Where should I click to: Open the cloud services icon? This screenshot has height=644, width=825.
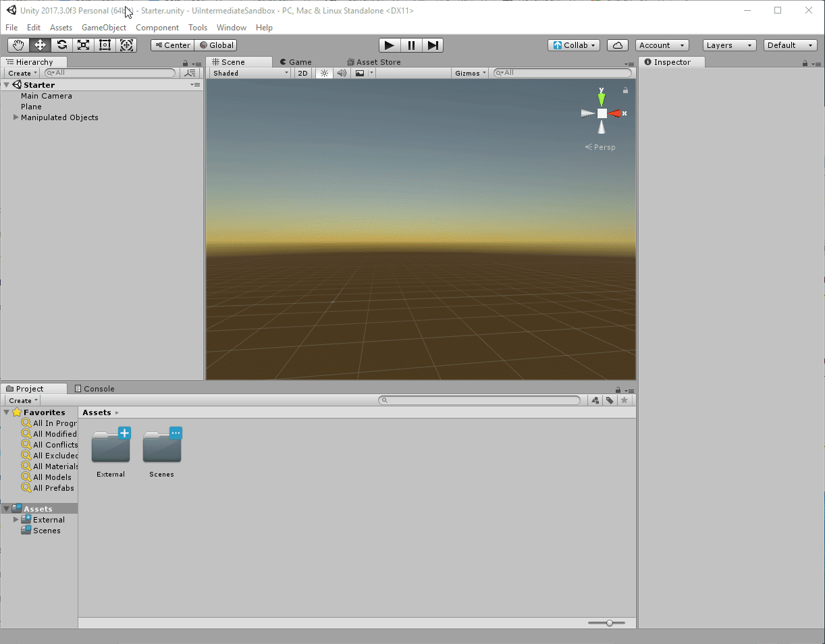click(x=618, y=45)
